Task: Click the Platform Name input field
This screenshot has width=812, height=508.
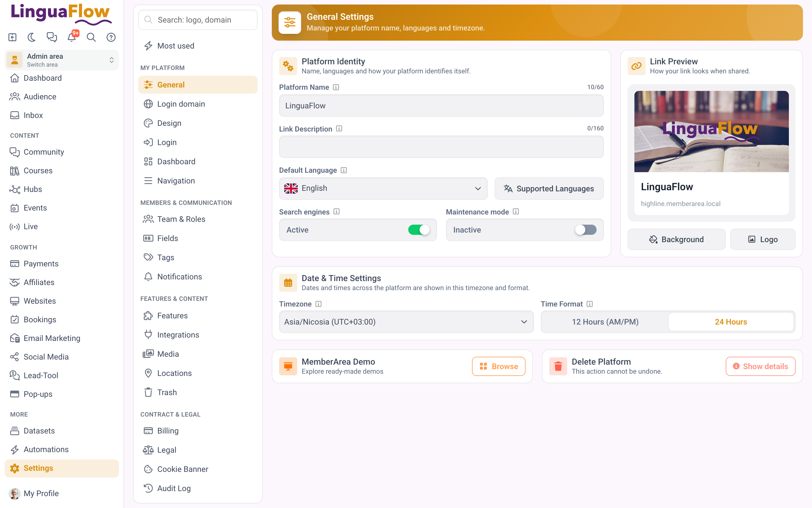Action: (441, 106)
